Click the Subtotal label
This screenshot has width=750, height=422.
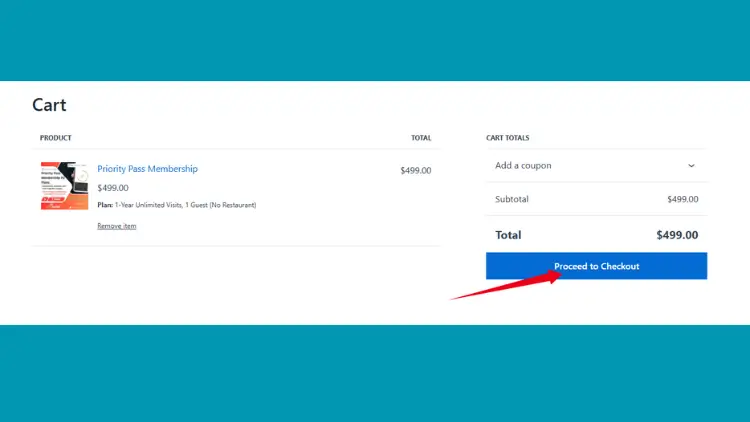[x=512, y=199]
